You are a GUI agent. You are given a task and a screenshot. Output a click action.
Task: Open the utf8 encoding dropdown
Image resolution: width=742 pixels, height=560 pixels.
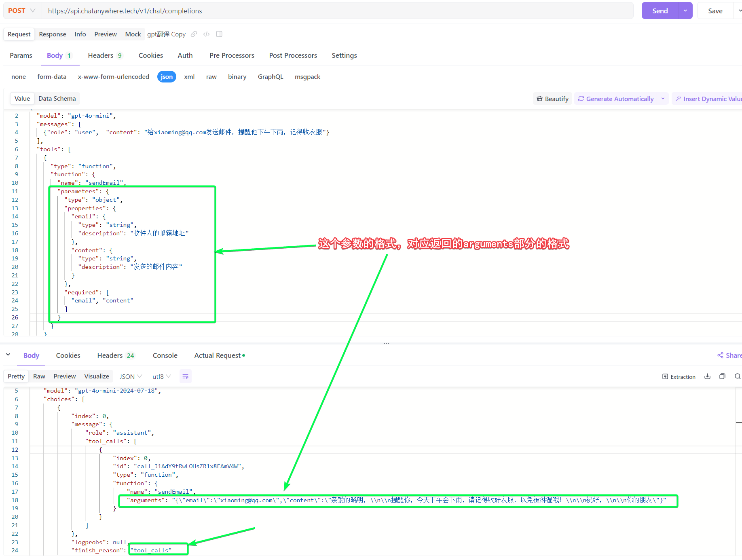(161, 376)
